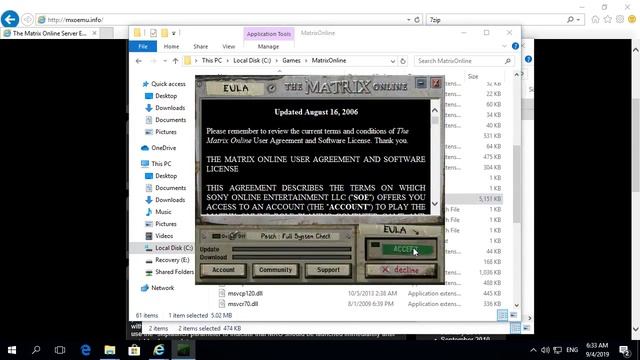Image resolution: width=640 pixels, height=360 pixels.
Task: Click the IE search box
Action: tap(496, 20)
